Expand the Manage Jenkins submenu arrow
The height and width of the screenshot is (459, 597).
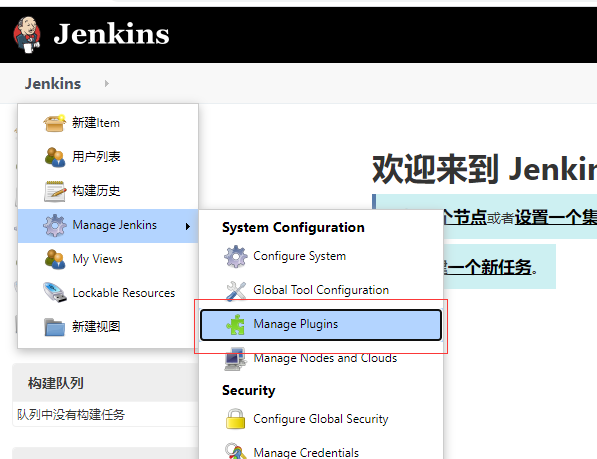(x=188, y=227)
